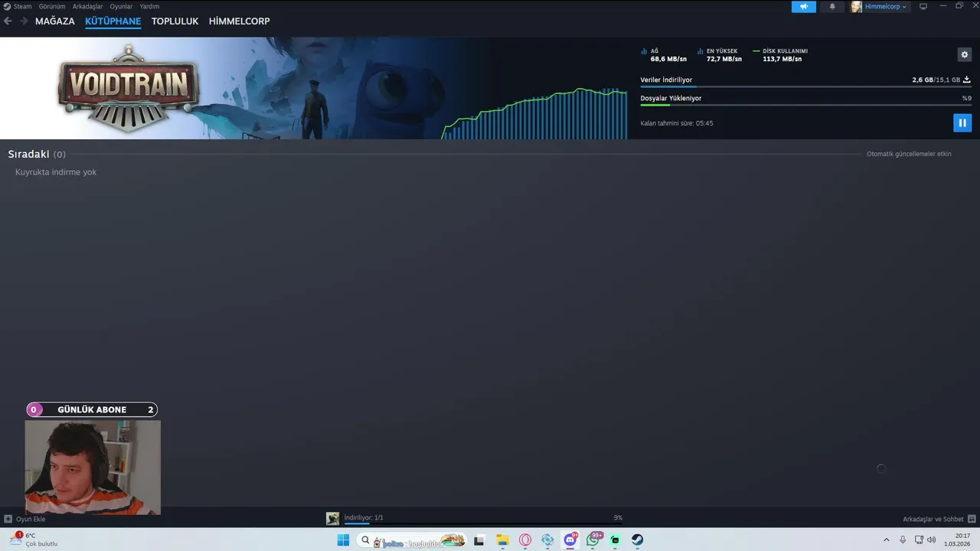Open Arkadaşlar ve Sohbet
This screenshot has height=551, width=980.
click(933, 519)
